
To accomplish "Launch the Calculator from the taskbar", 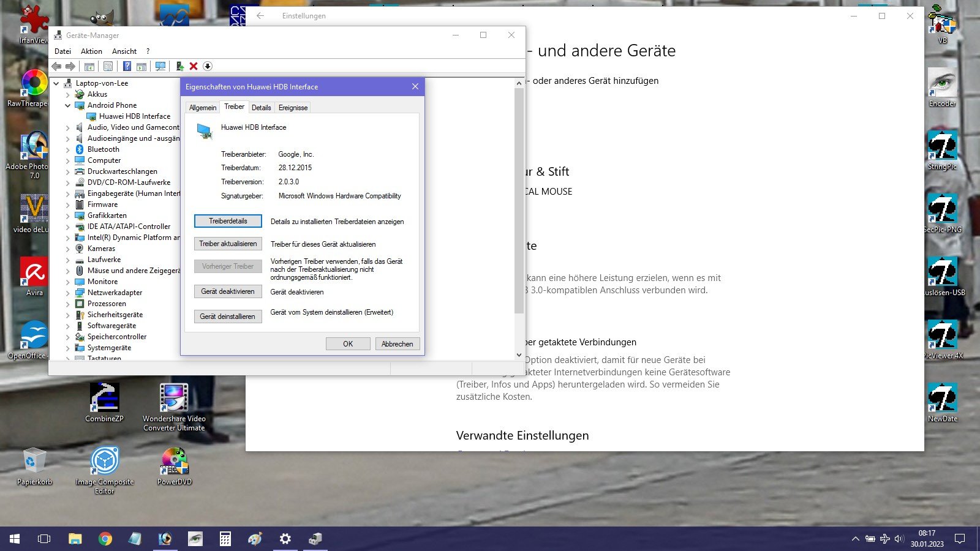I will pos(225,539).
